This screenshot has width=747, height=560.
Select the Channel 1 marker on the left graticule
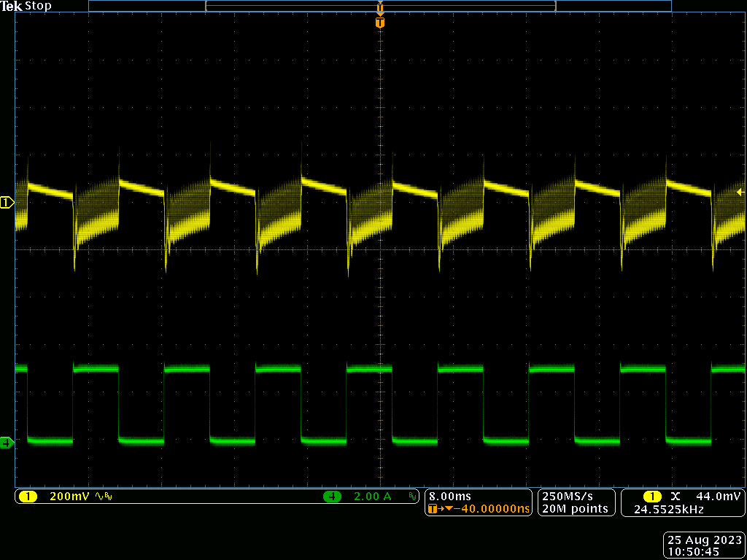[x=6, y=203]
